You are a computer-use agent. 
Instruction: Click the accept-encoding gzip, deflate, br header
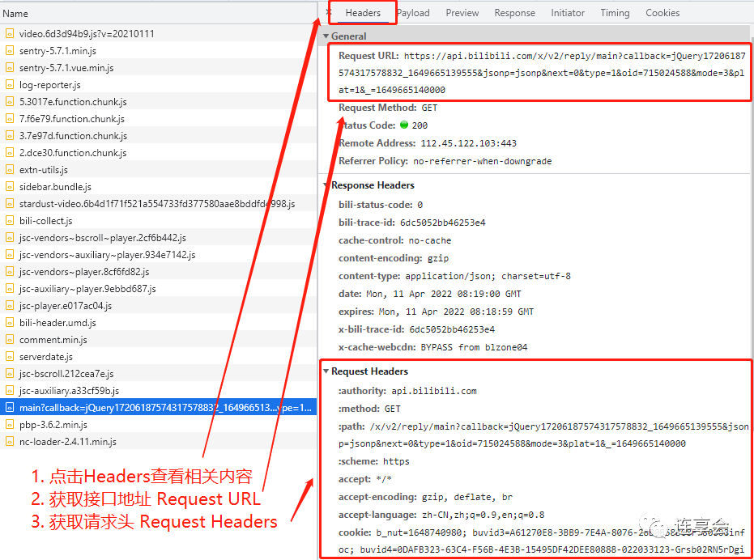[x=425, y=497]
